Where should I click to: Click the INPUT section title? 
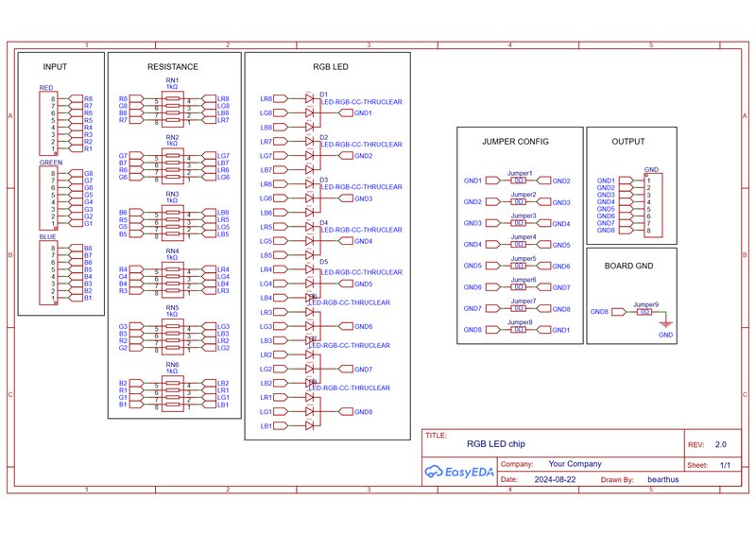coord(55,66)
